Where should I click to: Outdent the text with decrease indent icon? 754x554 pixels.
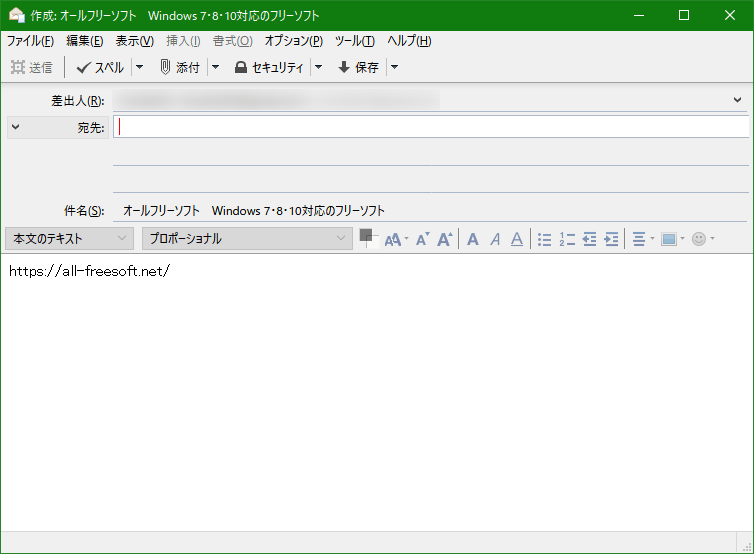click(x=589, y=239)
